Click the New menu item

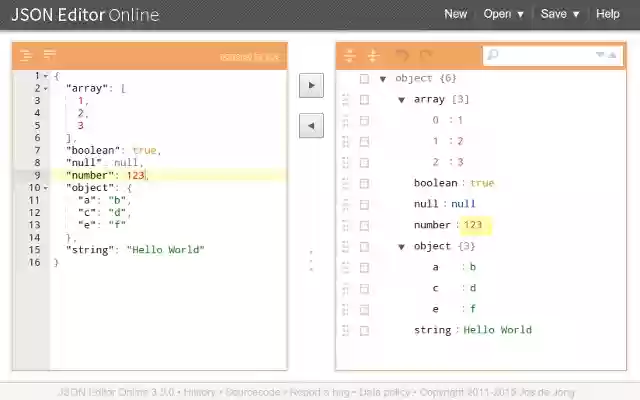coord(456,14)
